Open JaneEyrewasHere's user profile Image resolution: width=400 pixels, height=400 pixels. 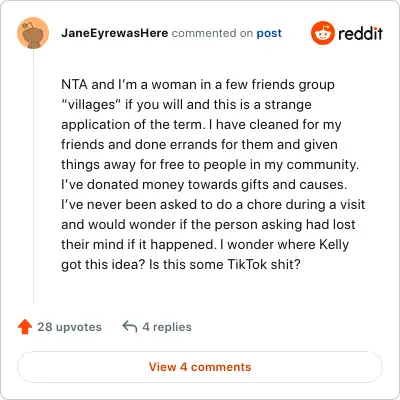(114, 33)
